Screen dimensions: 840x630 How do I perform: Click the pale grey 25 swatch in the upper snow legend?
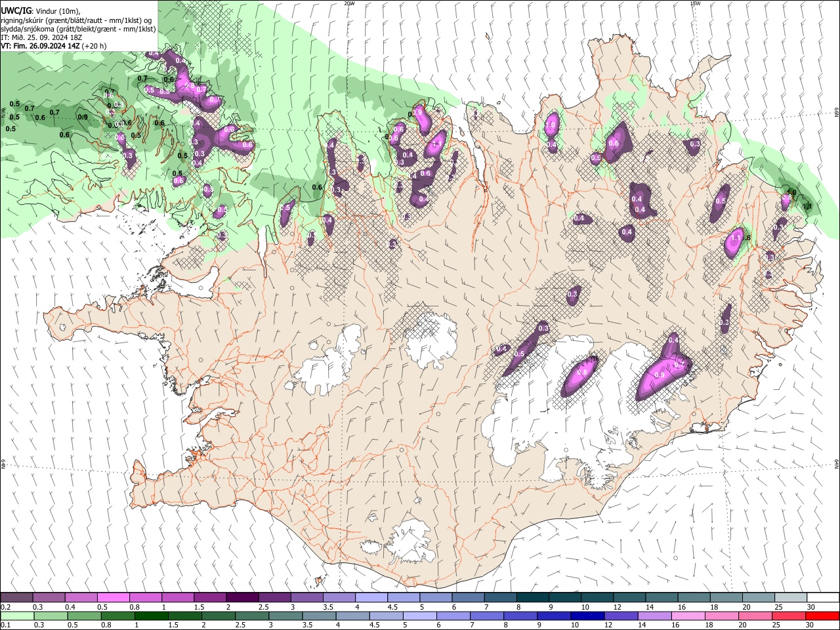coord(791,597)
